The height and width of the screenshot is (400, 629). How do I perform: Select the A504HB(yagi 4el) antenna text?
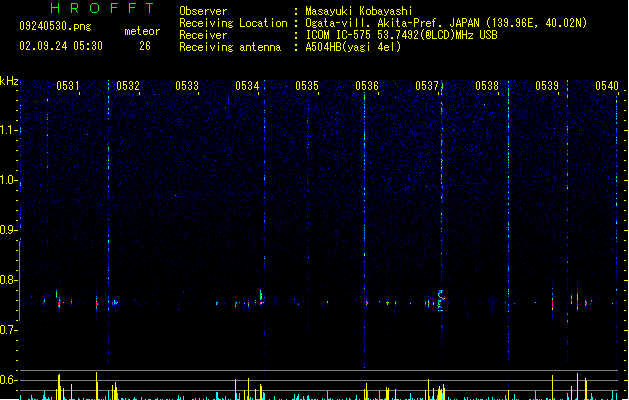click(x=353, y=47)
